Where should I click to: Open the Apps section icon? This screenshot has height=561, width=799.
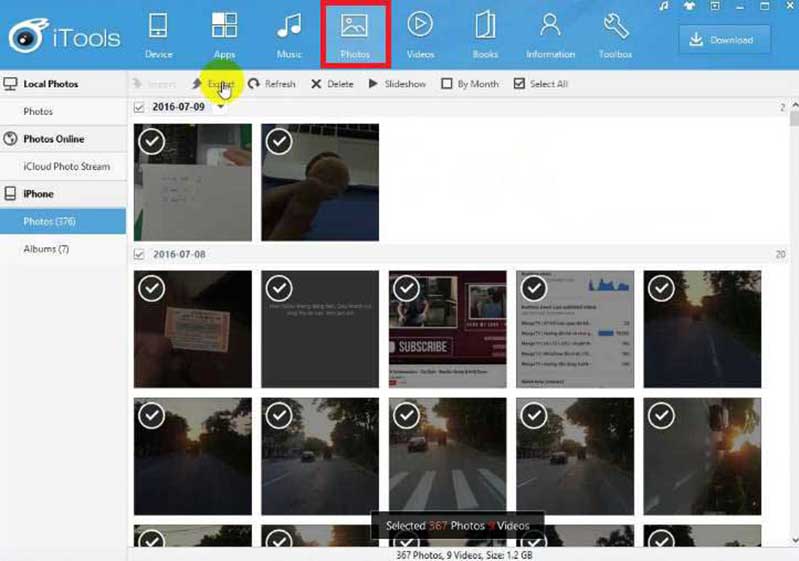224,26
